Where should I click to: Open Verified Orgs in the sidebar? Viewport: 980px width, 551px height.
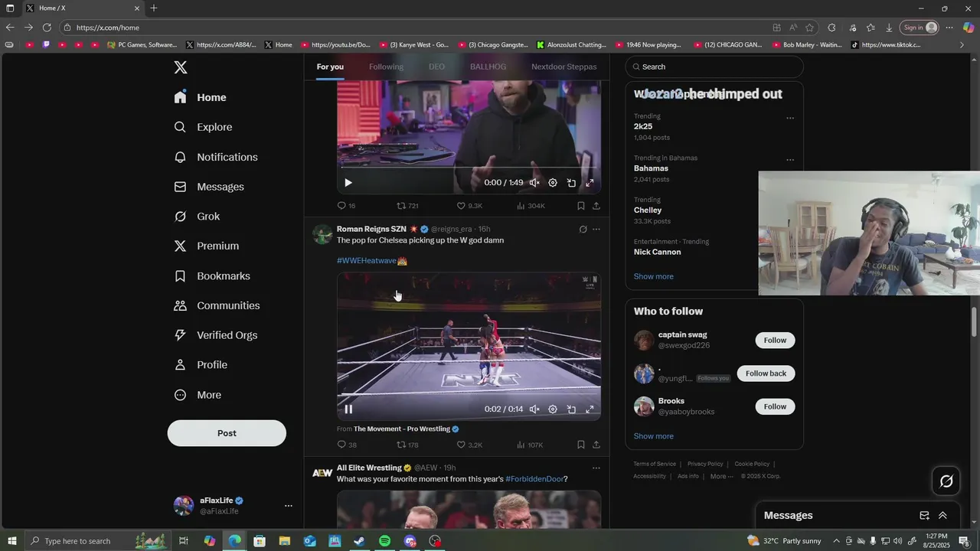pyautogui.click(x=216, y=335)
